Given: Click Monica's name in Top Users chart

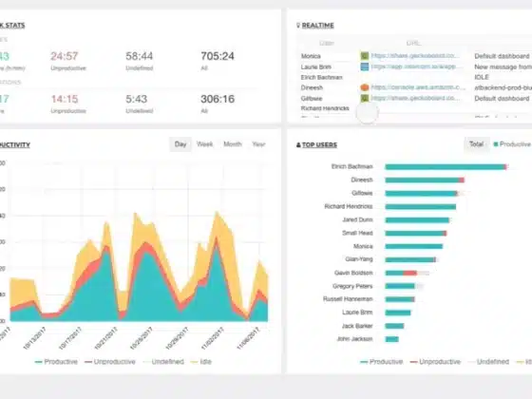Looking at the screenshot, I should coord(363,246).
